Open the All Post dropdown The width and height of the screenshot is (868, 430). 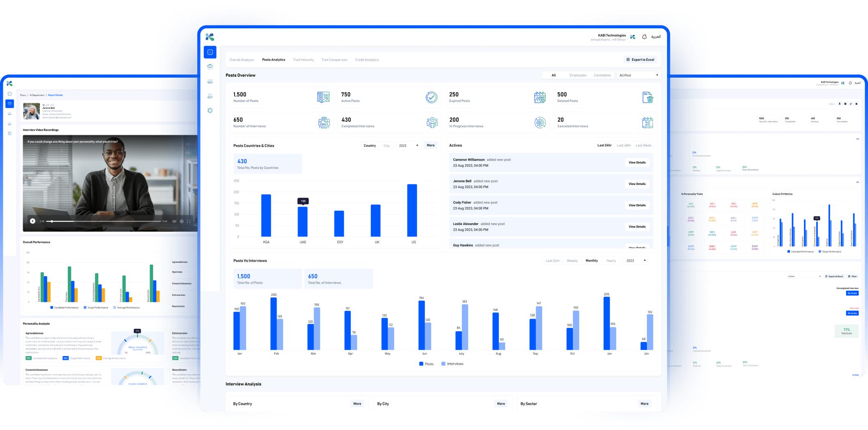[x=638, y=75]
